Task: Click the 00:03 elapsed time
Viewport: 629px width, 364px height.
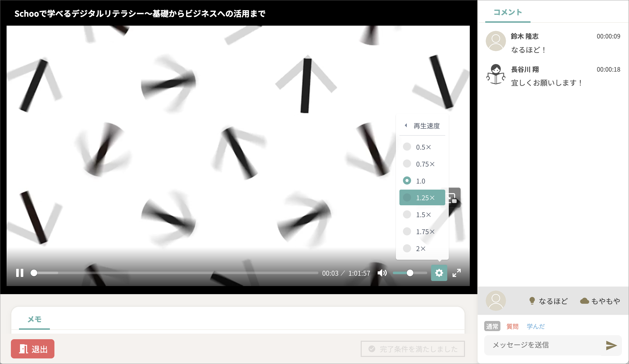Action: tap(330, 273)
